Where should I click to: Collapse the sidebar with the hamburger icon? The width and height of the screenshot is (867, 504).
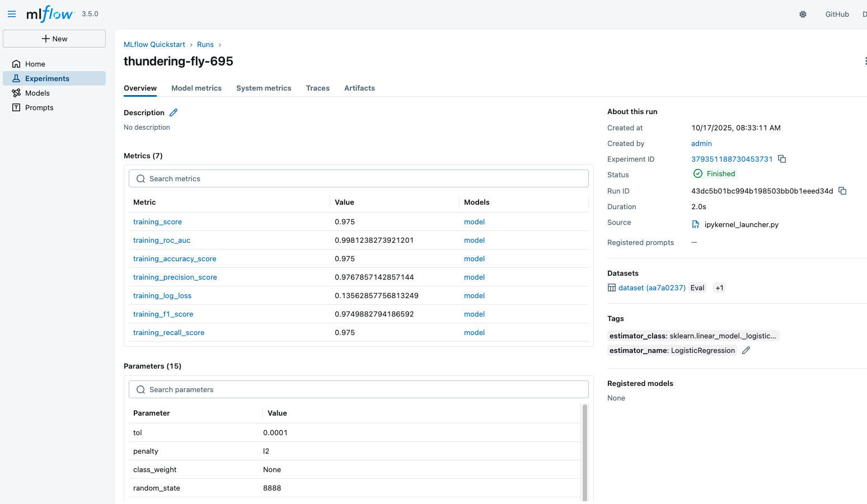(12, 14)
